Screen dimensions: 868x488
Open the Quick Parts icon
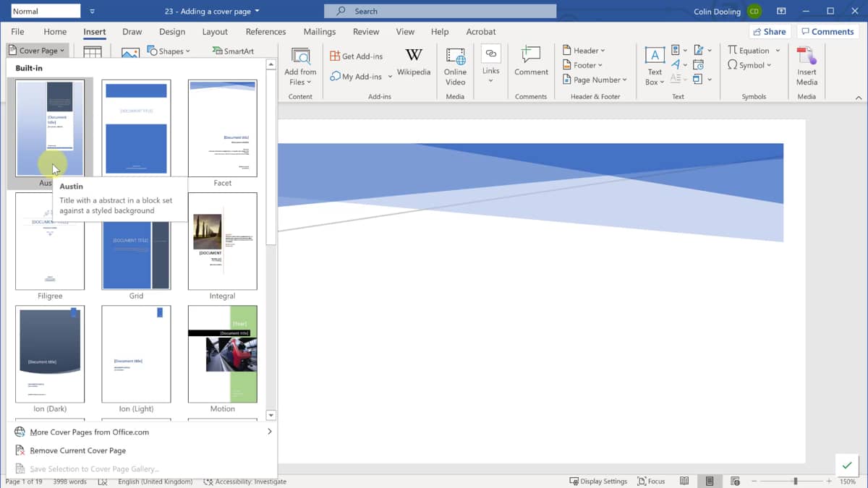pyautogui.click(x=678, y=50)
